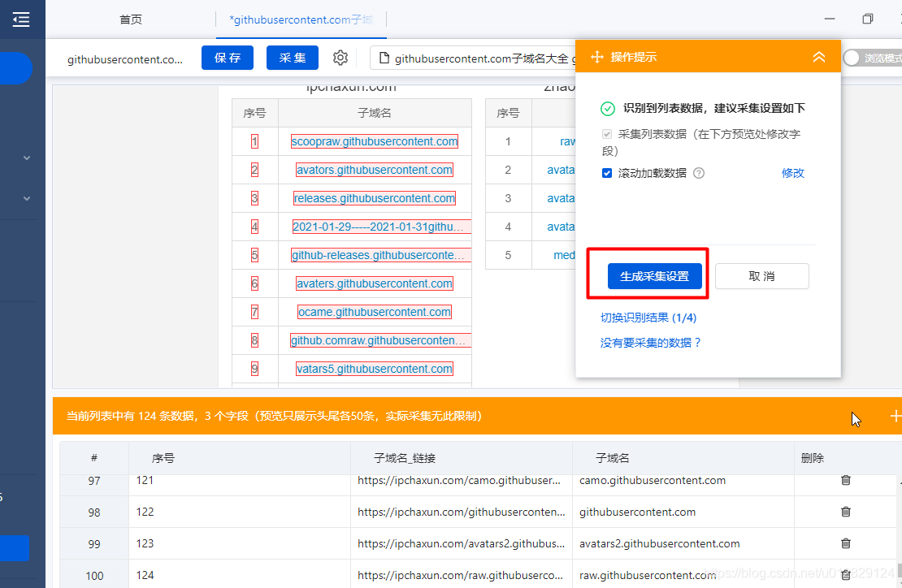Click the 取消 button
This screenshot has width=902, height=588.
(x=761, y=276)
